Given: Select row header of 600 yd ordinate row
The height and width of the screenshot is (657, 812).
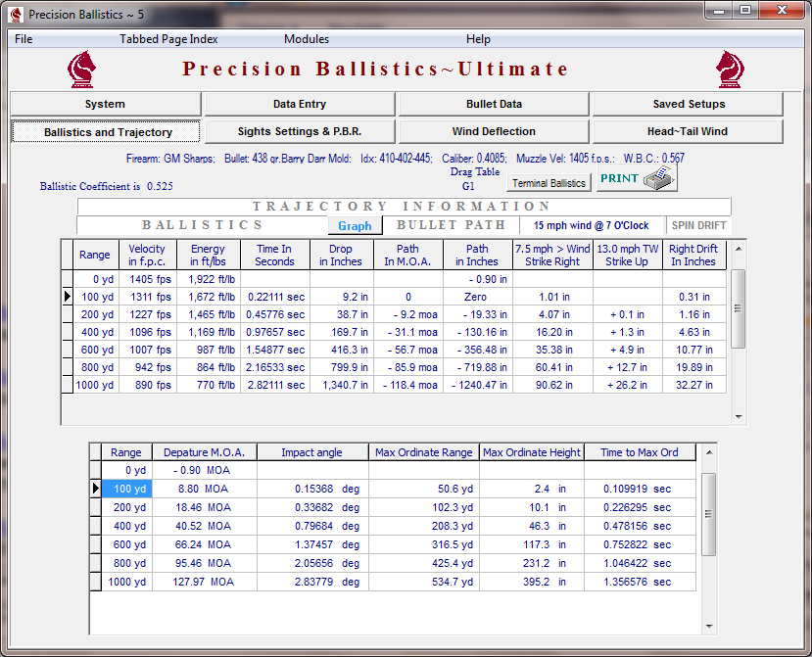Looking at the screenshot, I should (x=95, y=544).
